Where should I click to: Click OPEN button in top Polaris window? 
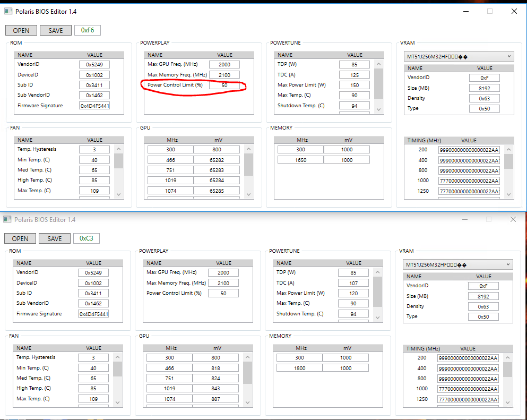tap(21, 30)
